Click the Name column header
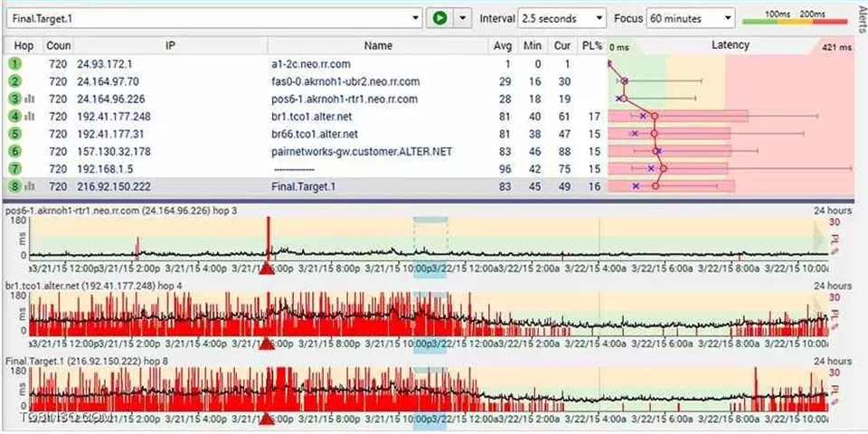The width and height of the screenshot is (868, 434). pyautogui.click(x=378, y=45)
